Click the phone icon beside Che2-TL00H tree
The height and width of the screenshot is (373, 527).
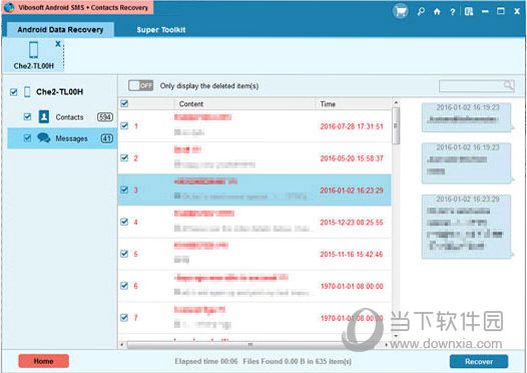coord(27,92)
